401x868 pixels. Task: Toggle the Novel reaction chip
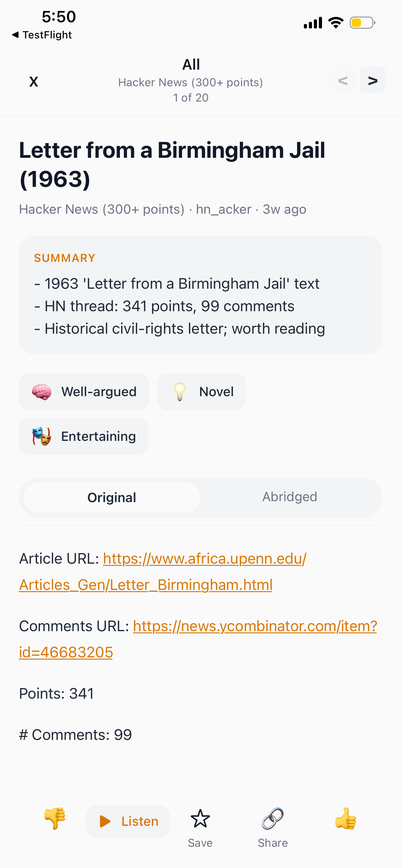(x=201, y=392)
